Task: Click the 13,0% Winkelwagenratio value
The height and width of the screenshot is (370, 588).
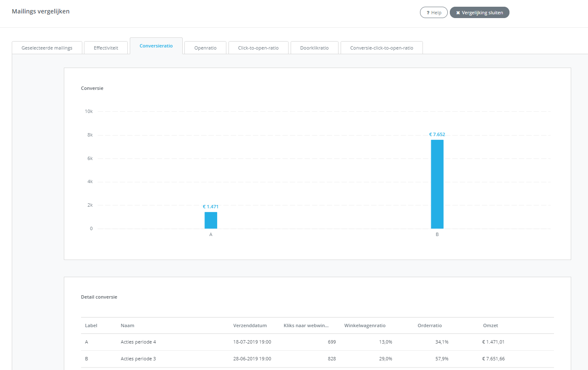Action: (x=386, y=342)
